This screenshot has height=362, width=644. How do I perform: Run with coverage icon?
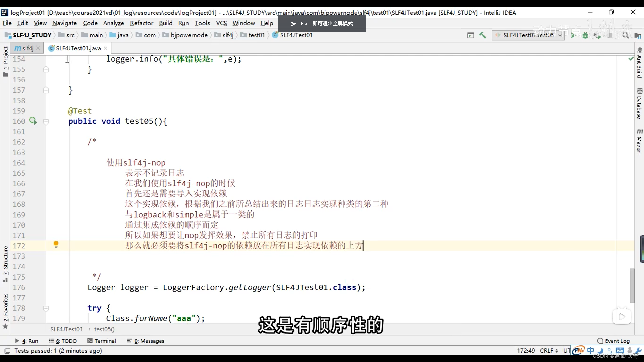[x=597, y=35]
